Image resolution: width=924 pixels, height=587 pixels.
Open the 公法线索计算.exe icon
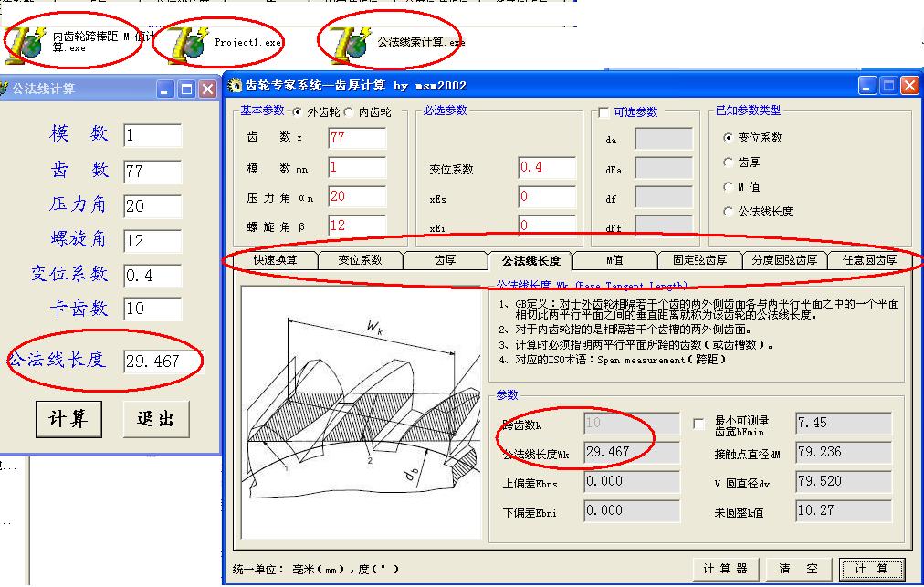pyautogui.click(x=352, y=44)
